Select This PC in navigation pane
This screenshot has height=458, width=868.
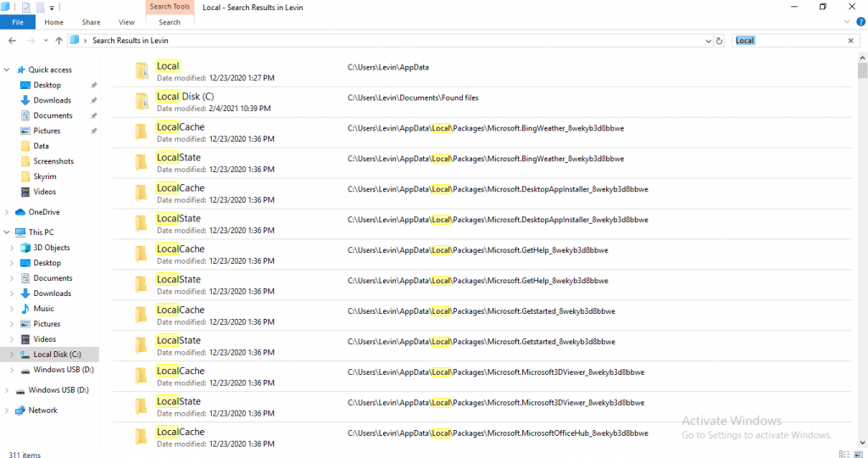click(41, 232)
